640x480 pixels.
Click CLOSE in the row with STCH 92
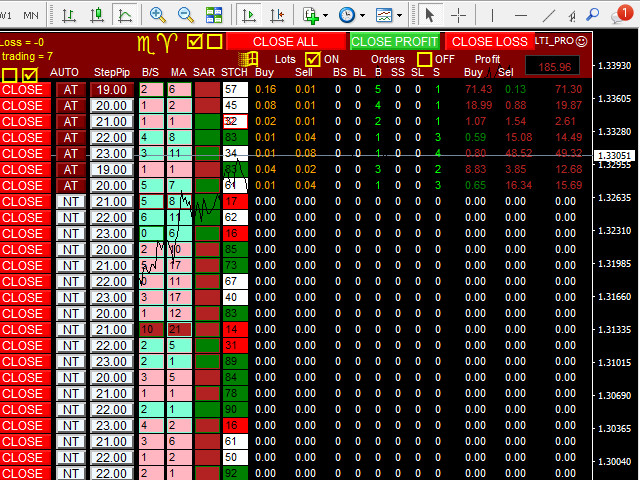coord(25,473)
